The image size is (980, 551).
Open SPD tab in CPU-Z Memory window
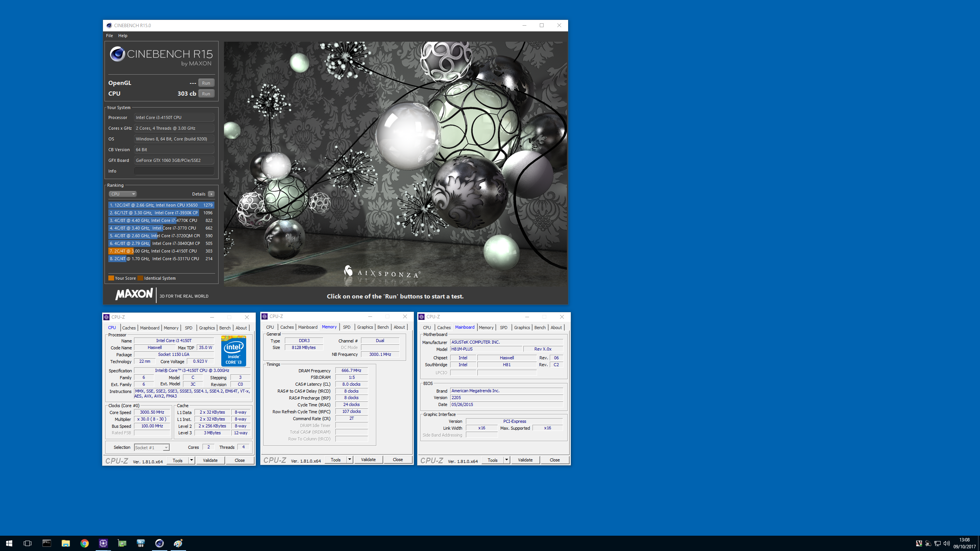pyautogui.click(x=346, y=327)
